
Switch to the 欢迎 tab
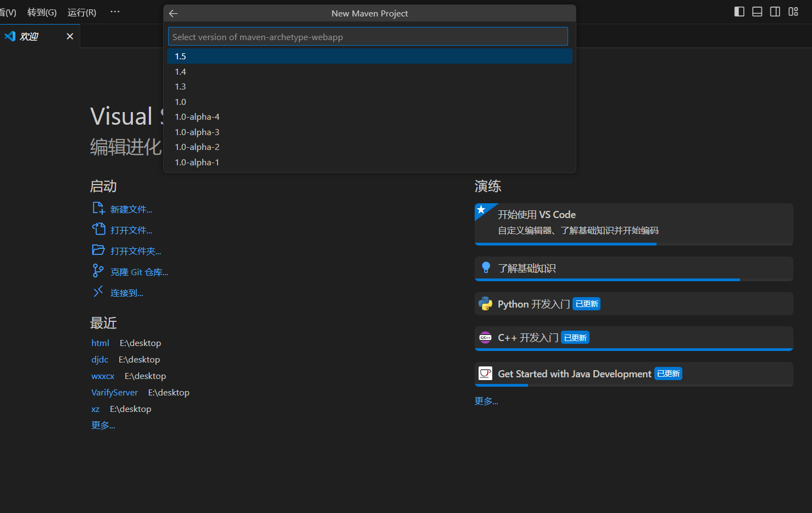pyautogui.click(x=40, y=36)
